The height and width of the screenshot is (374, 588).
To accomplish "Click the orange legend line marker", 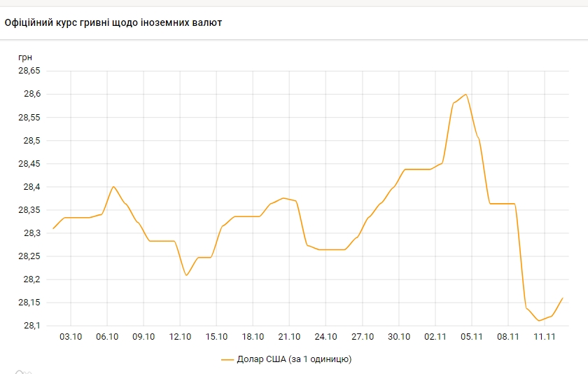I will [227, 359].
